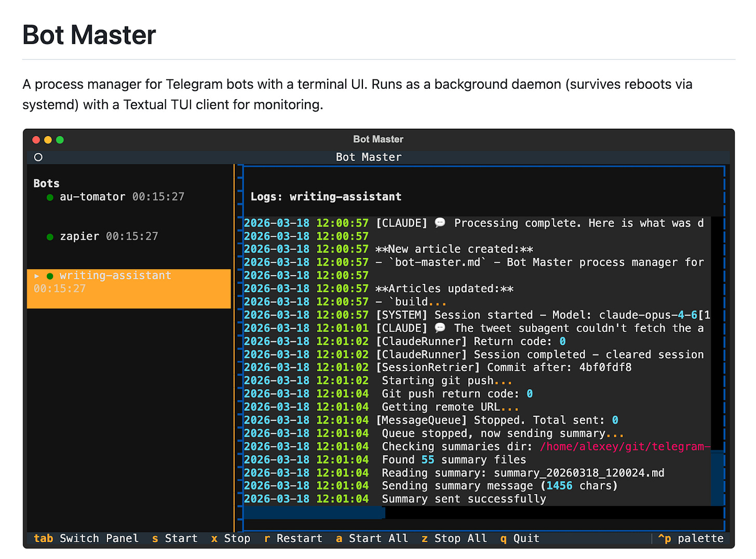
Task: Click uptime "00:15:27" under writing-assistant
Action: pos(60,289)
